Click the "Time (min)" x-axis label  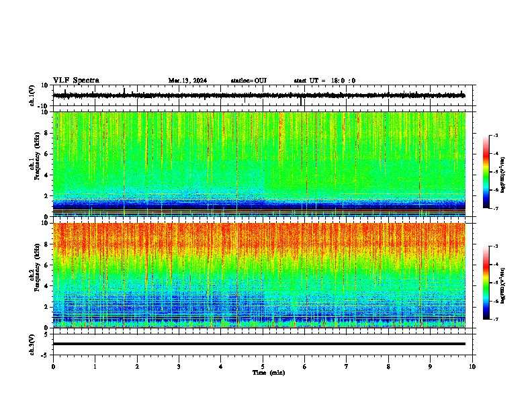point(269,373)
